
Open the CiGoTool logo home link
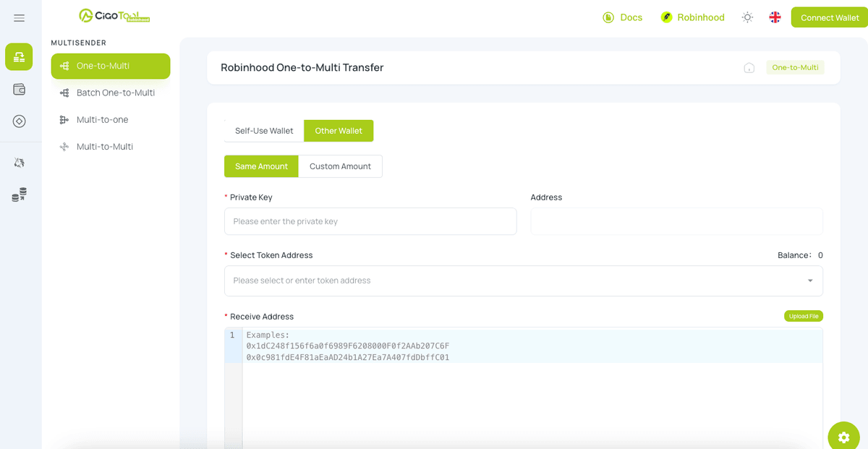click(114, 16)
